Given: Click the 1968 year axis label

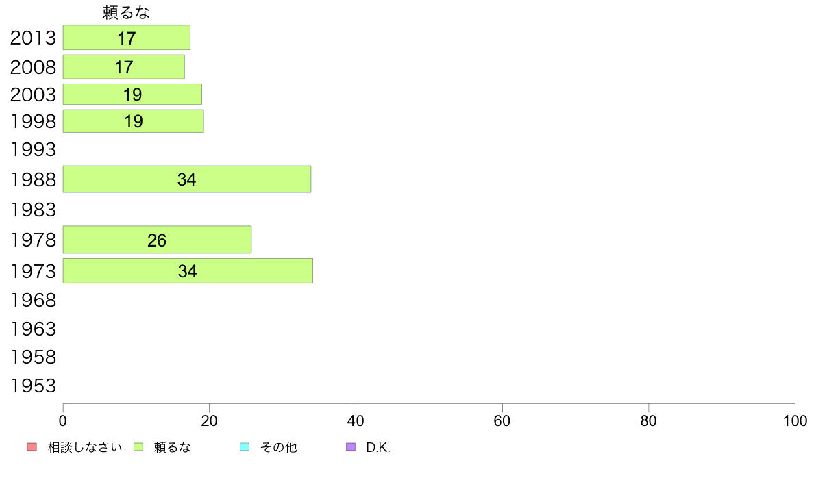Looking at the screenshot, I should click(x=33, y=301).
